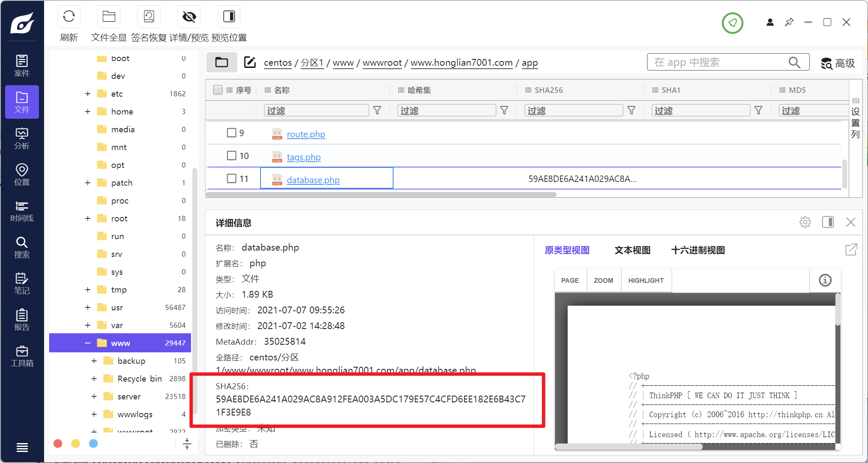
Task: Select the blue color tag dot
Action: [94, 443]
